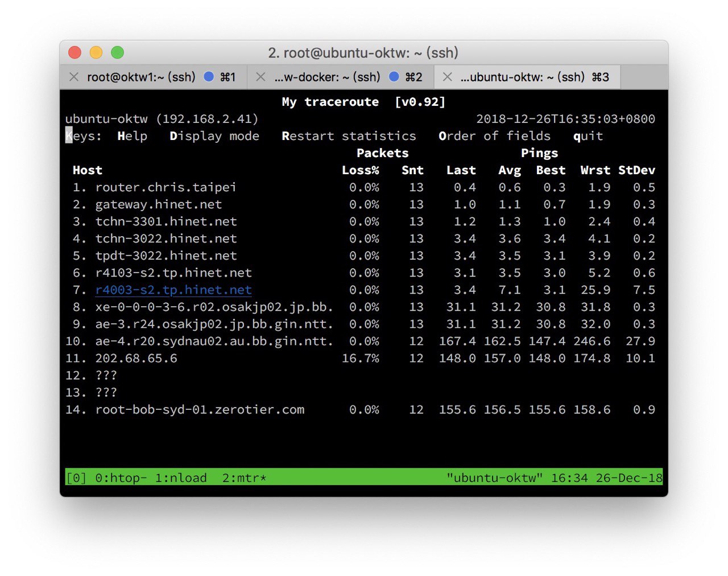Close the root@oktw1 tab with its X icon
728x576 pixels.
pos(74,77)
